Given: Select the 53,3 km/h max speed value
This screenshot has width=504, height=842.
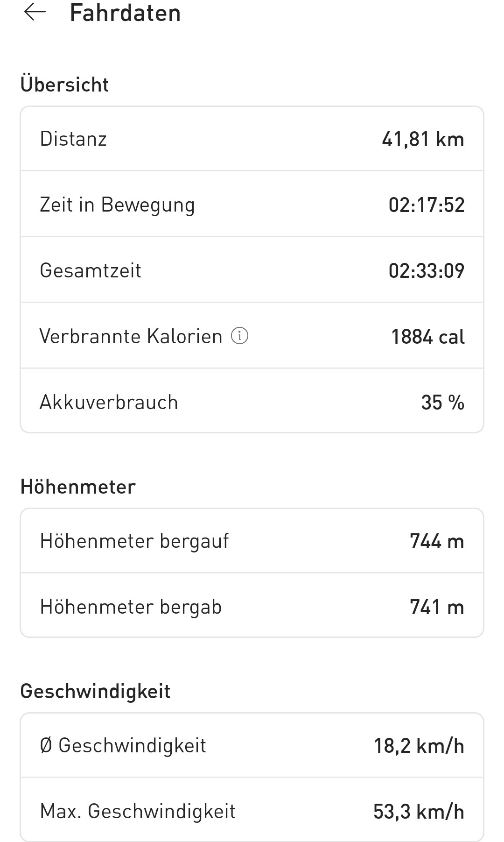Looking at the screenshot, I should pos(419,812).
